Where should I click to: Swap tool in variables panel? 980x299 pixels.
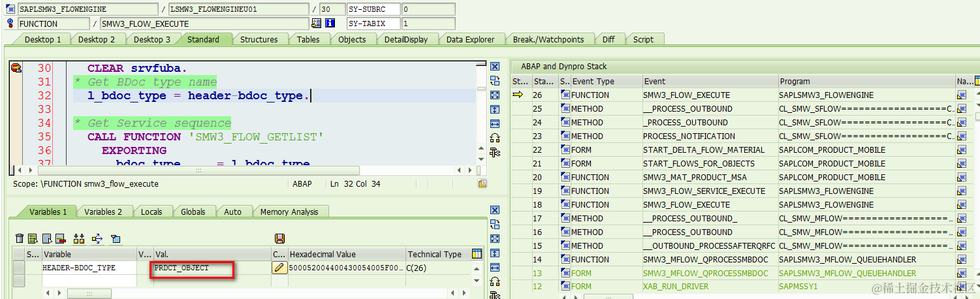pyautogui.click(x=495, y=225)
